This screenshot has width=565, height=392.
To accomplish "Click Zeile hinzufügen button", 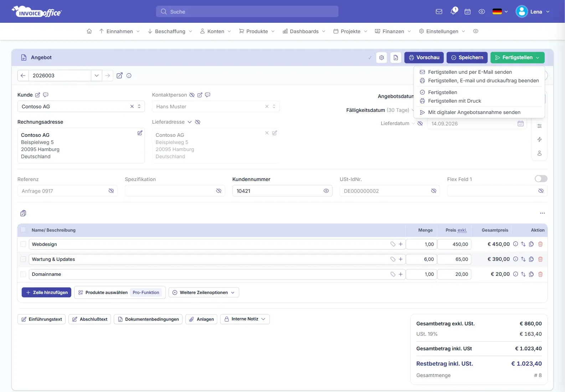I will tap(46, 293).
